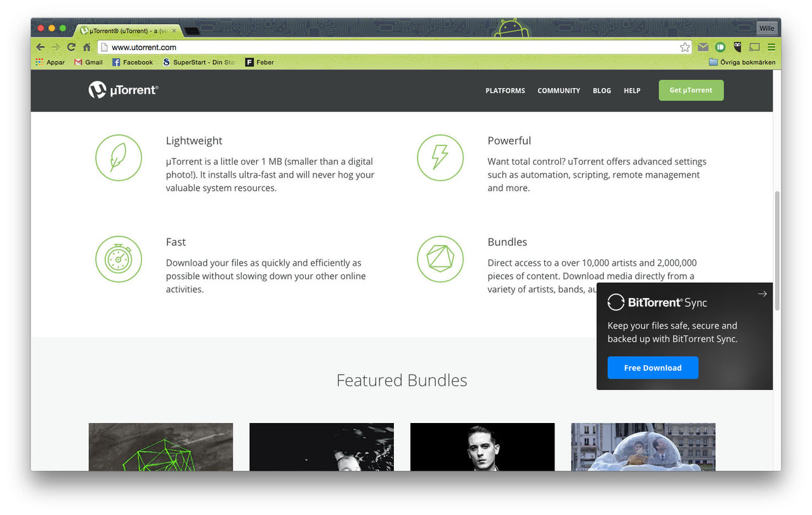Click the BitTorrent Sync logo
Image resolution: width=812 pixels, height=515 pixels.
click(x=657, y=303)
